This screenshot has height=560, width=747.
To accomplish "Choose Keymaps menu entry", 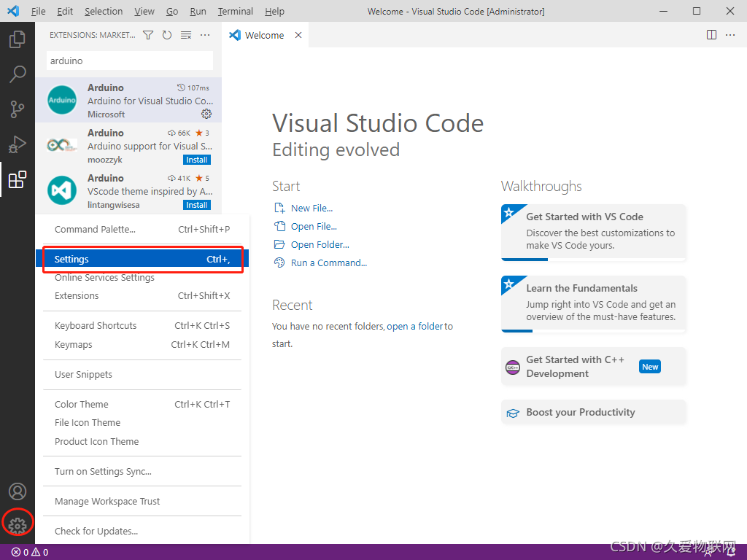I will 142,344.
